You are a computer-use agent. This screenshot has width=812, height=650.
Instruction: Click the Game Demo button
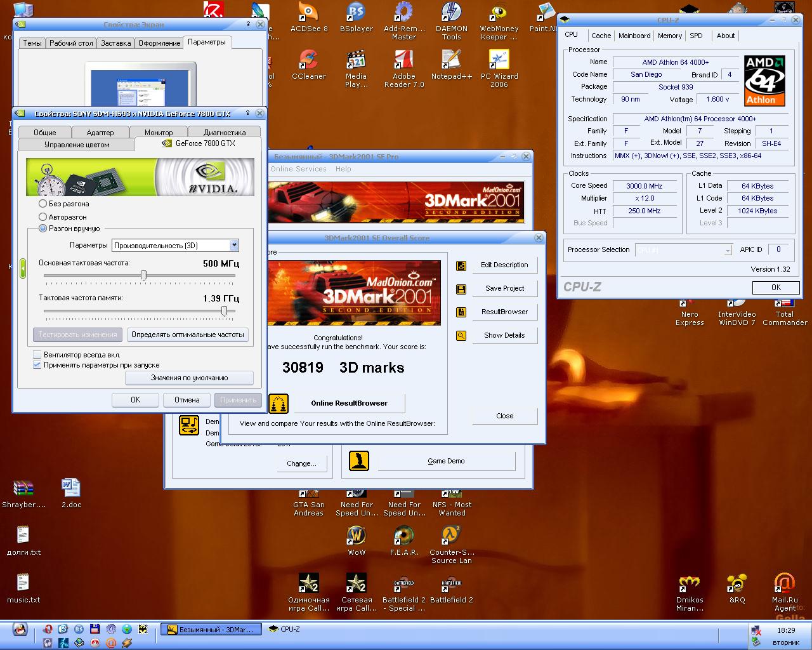pyautogui.click(x=446, y=461)
